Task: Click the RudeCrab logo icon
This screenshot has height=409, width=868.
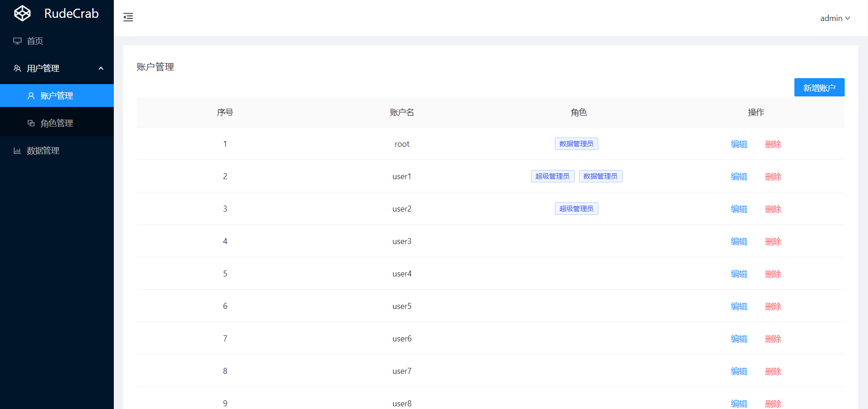Action: click(22, 13)
